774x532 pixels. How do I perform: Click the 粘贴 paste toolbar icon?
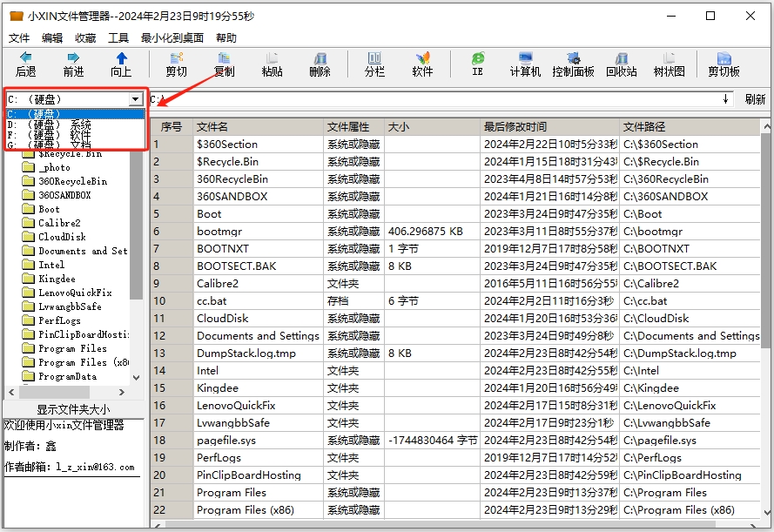(272, 57)
